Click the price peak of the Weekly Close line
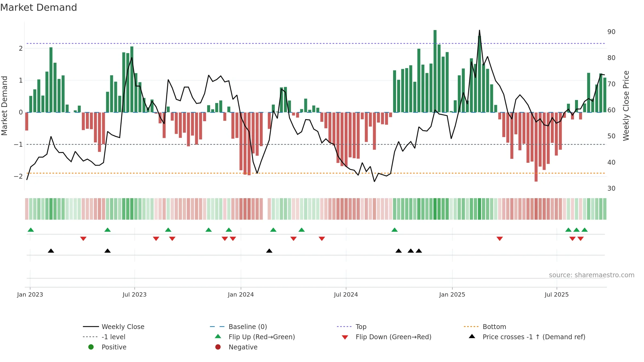The width and height of the screenshot is (644, 362). point(480,30)
